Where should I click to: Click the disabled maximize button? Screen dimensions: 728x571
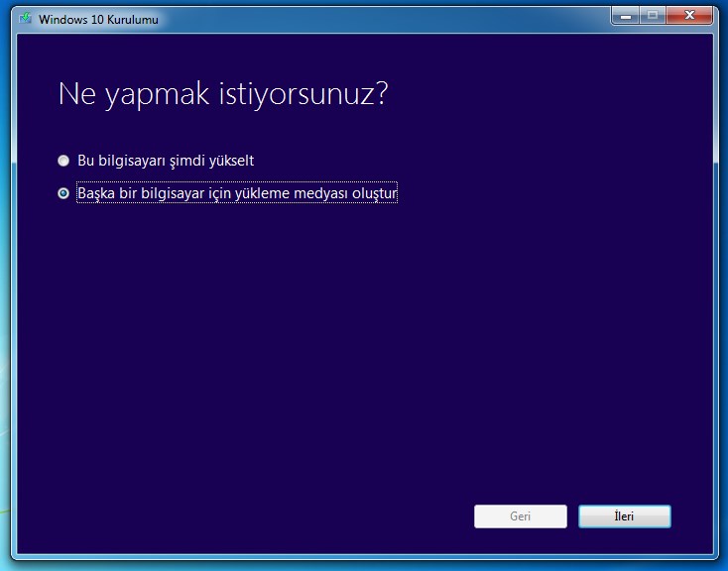click(653, 15)
